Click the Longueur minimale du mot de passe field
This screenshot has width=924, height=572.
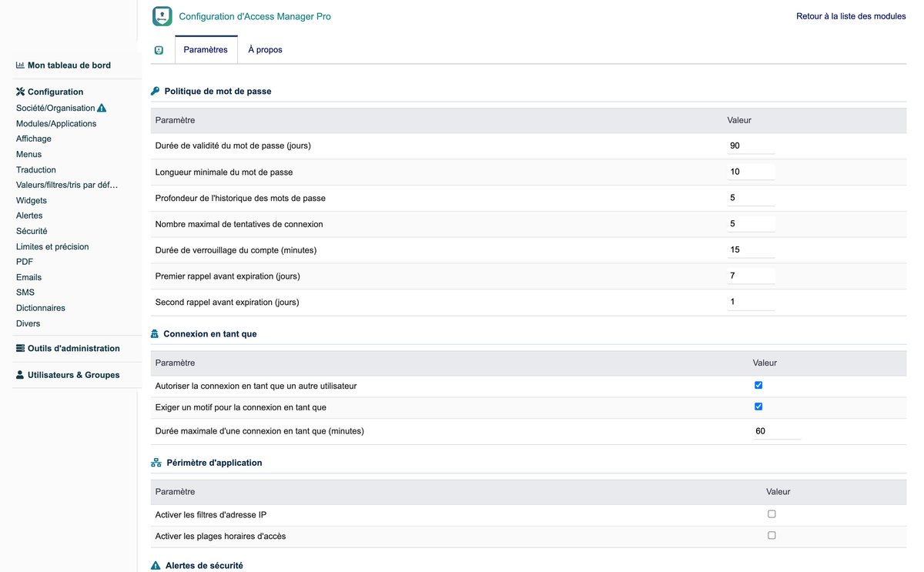coord(751,172)
